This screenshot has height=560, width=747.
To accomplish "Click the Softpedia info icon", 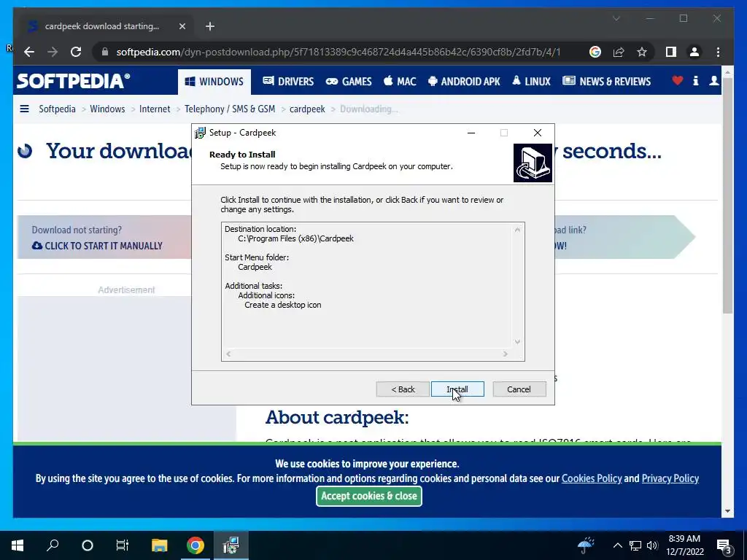I will pyautogui.click(x=695, y=81).
